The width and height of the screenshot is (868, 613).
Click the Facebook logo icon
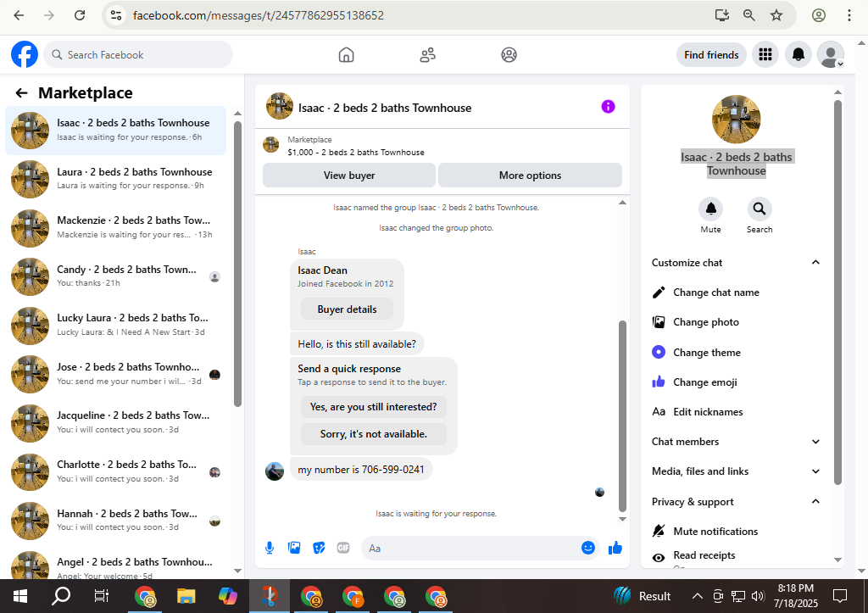(x=25, y=54)
